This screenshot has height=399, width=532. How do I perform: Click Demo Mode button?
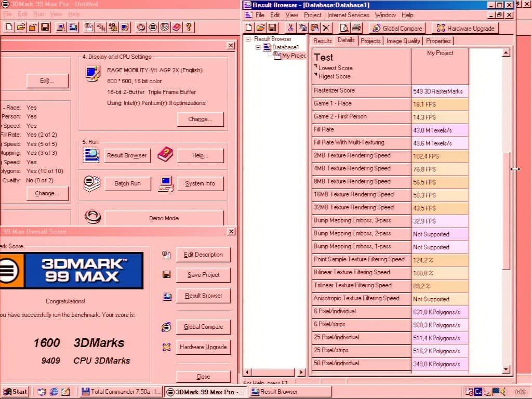164,218
